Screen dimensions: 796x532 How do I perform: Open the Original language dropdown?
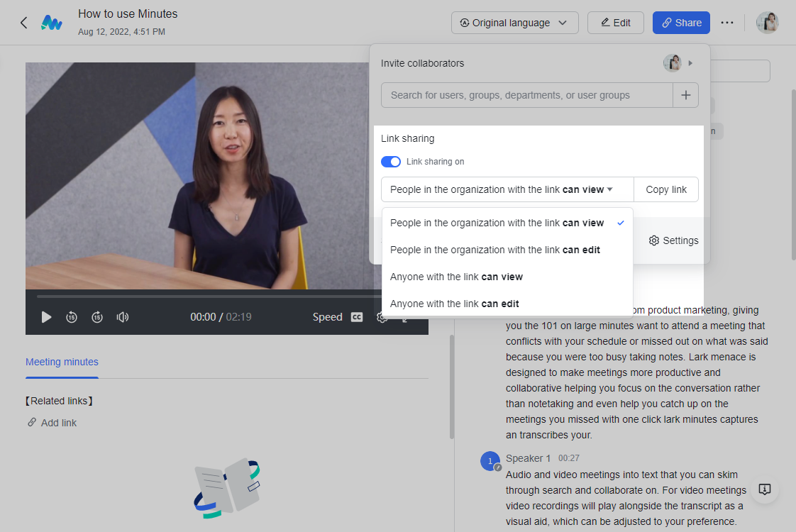point(514,23)
